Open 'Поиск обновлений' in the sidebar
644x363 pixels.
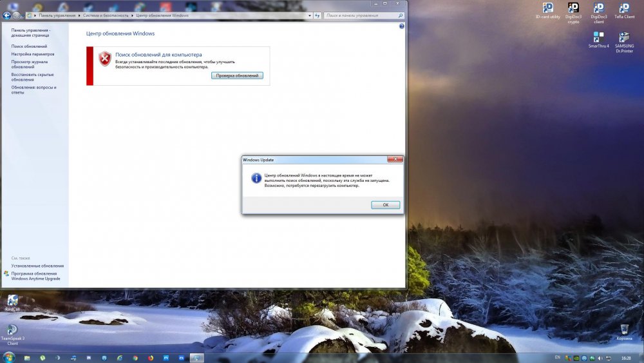pyautogui.click(x=29, y=46)
